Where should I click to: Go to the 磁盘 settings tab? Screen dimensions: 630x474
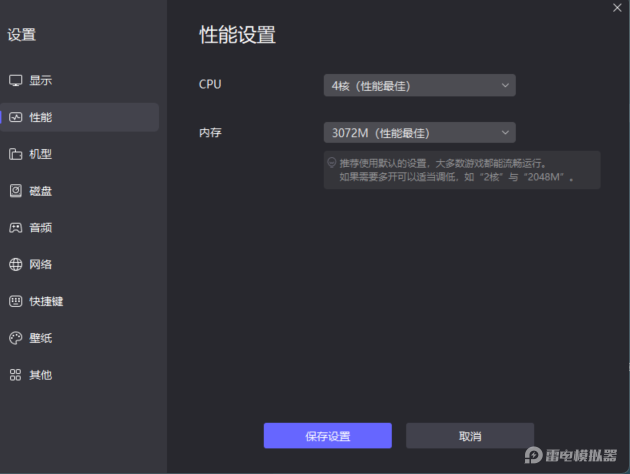click(x=80, y=191)
